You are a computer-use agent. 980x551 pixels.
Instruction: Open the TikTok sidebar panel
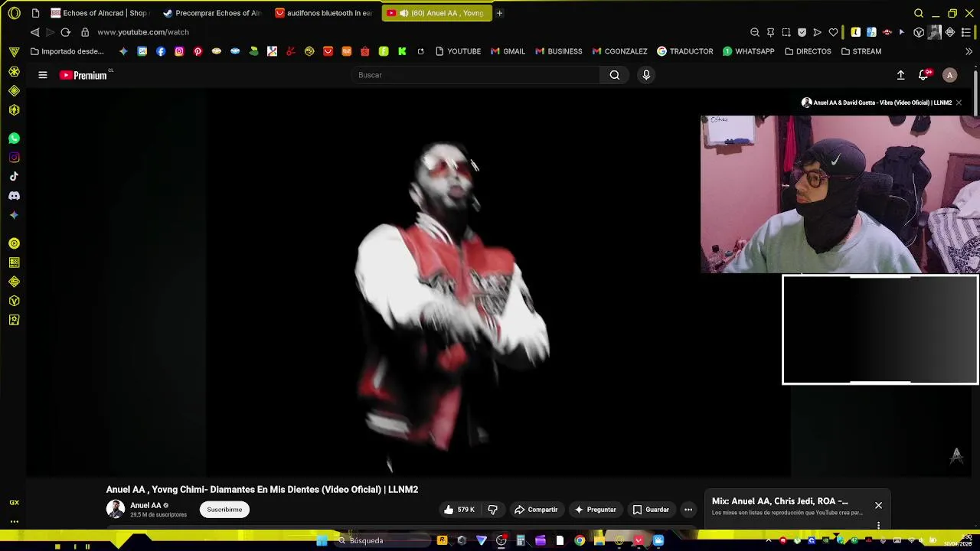(x=14, y=177)
